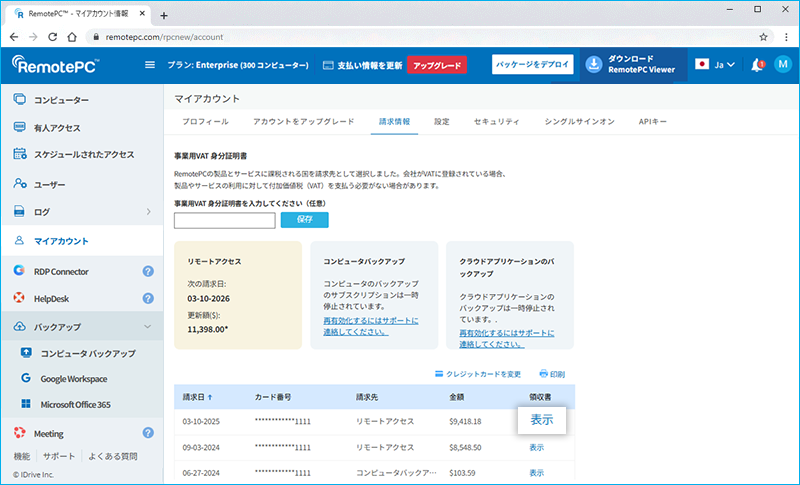
Task: Expand the Logs (ログ) sidebar chevron
Action: click(x=148, y=211)
